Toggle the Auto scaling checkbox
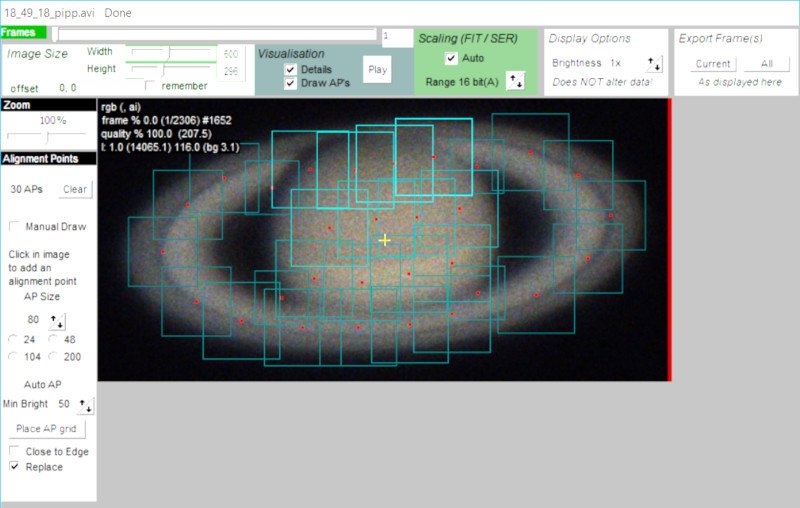 [451, 58]
